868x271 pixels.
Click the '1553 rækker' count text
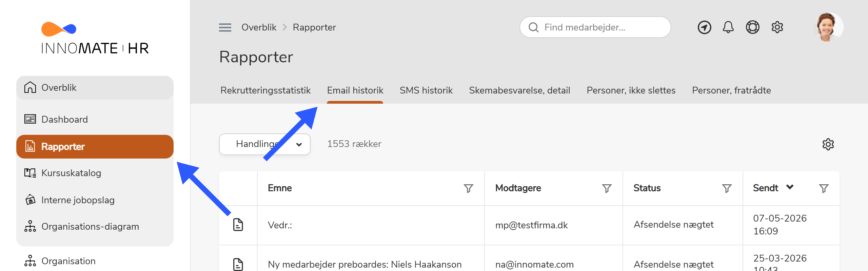pyautogui.click(x=354, y=144)
